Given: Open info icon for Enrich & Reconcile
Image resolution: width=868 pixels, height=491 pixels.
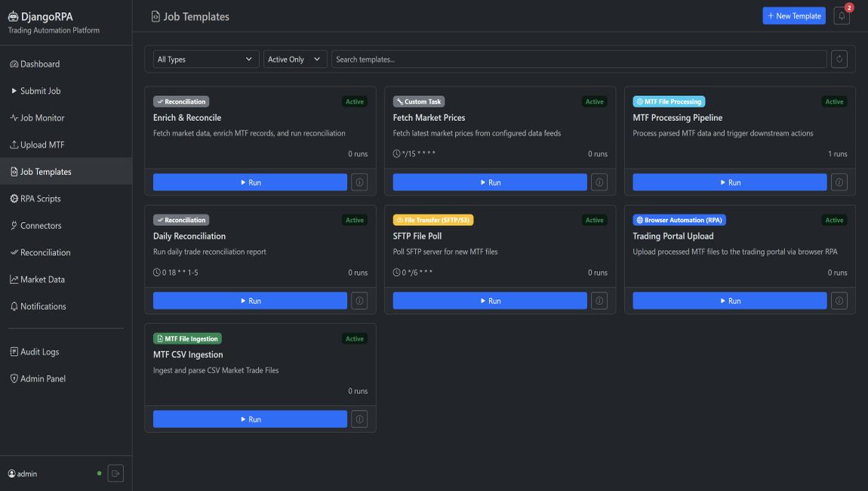Looking at the screenshot, I should (359, 182).
